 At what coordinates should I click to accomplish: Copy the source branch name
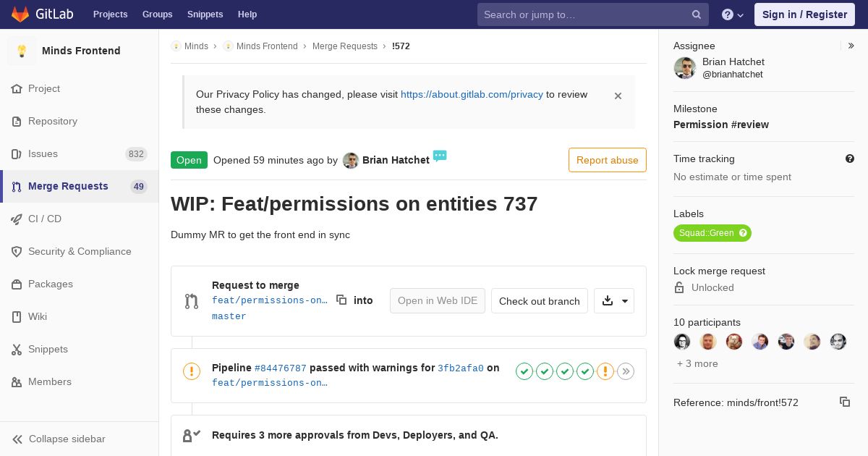pos(341,300)
